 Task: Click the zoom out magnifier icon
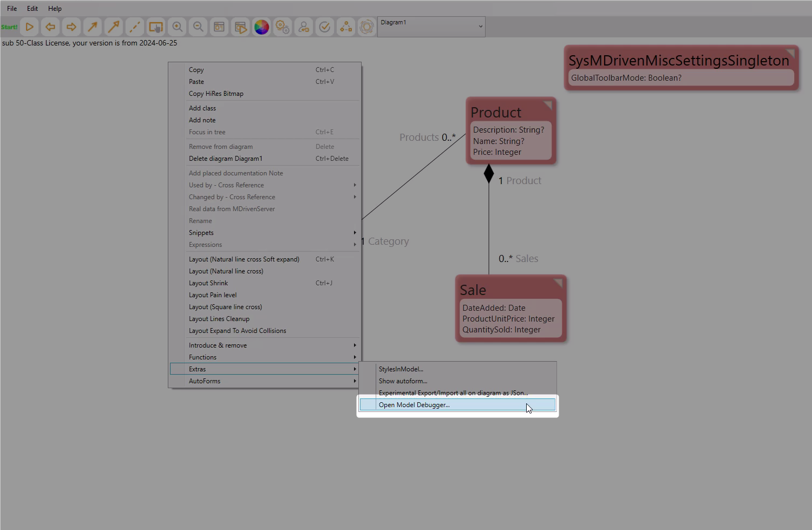click(198, 27)
